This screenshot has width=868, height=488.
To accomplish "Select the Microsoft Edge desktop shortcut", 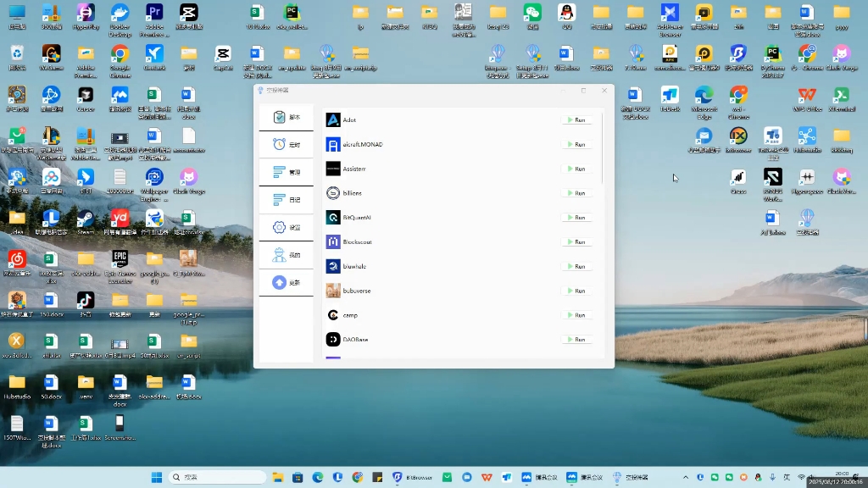I will pos(704,103).
